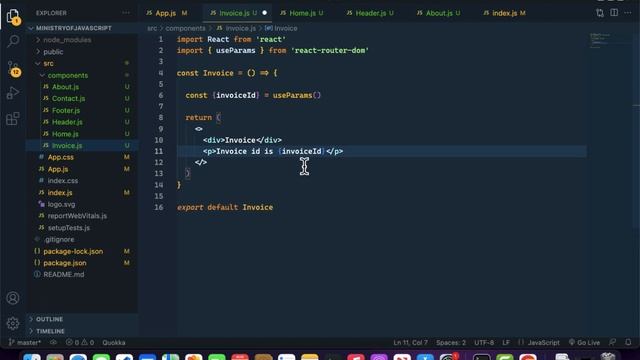Show errors and warnings count
Viewport: 640px width, 360px height.
click(80, 342)
